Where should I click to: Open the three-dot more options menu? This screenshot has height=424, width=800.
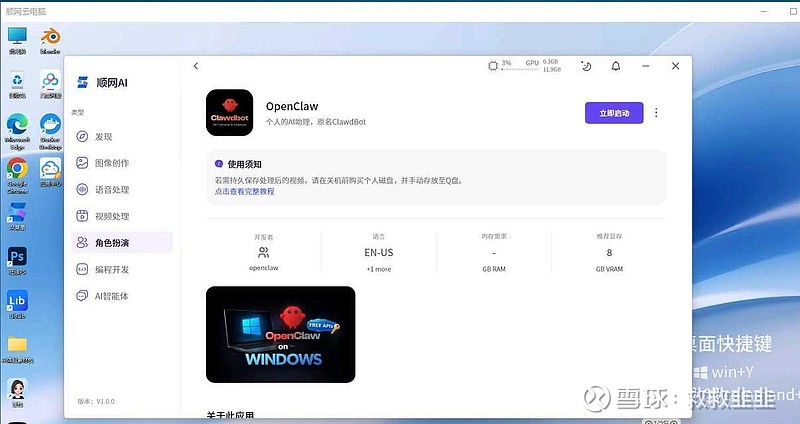click(656, 113)
